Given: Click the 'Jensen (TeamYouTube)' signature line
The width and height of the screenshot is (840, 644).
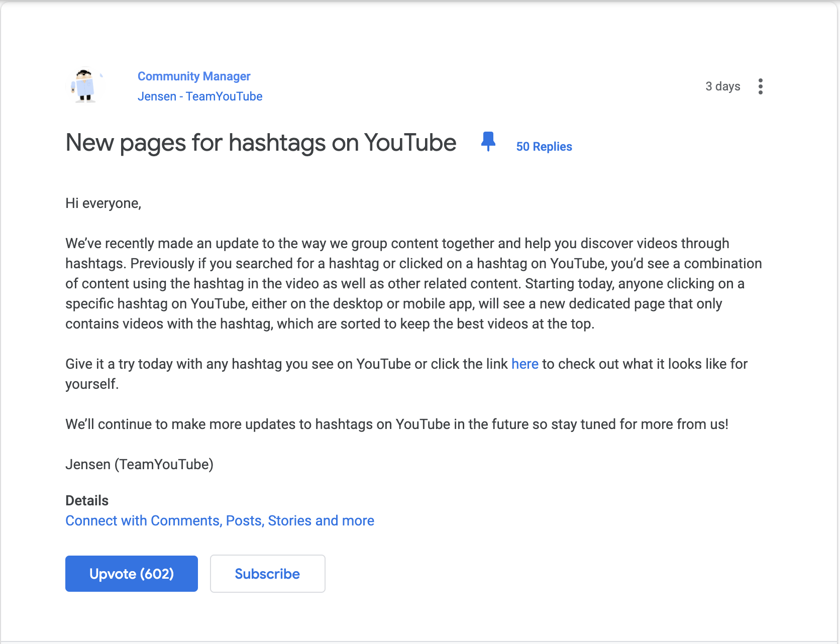Looking at the screenshot, I should [x=139, y=465].
